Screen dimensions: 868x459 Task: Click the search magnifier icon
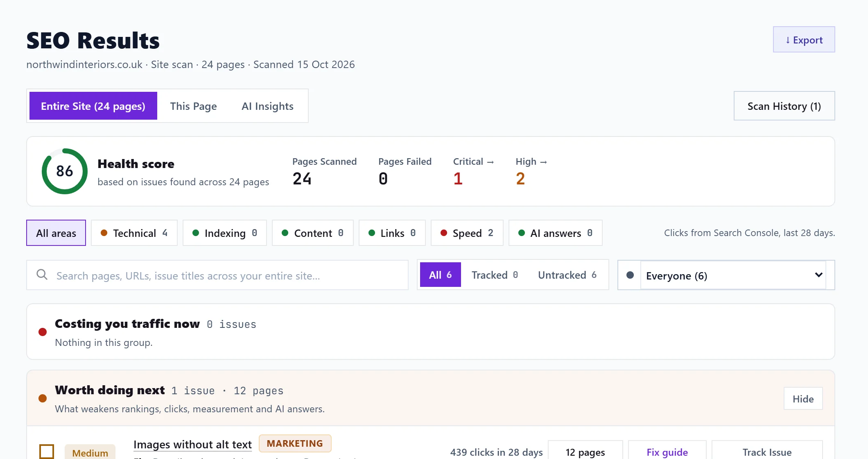tap(42, 275)
